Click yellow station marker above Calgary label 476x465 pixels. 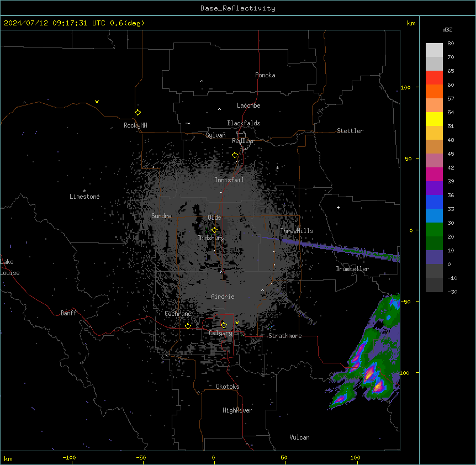pos(224,325)
